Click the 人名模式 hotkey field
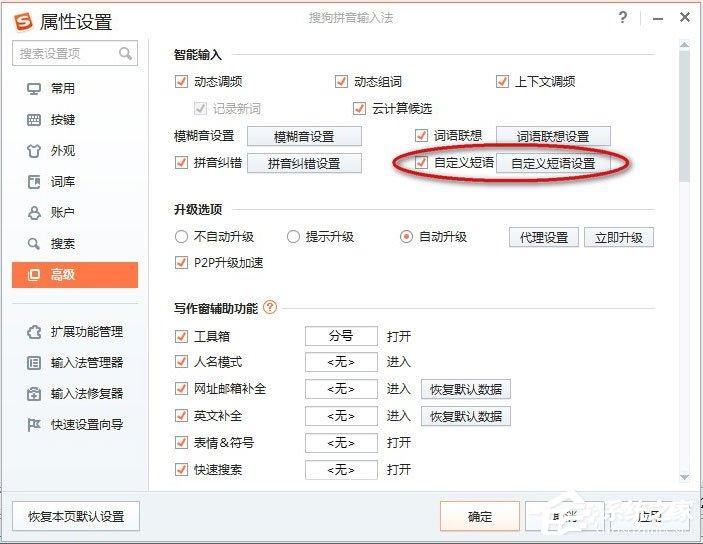The height and width of the screenshot is (544, 703). pos(341,362)
